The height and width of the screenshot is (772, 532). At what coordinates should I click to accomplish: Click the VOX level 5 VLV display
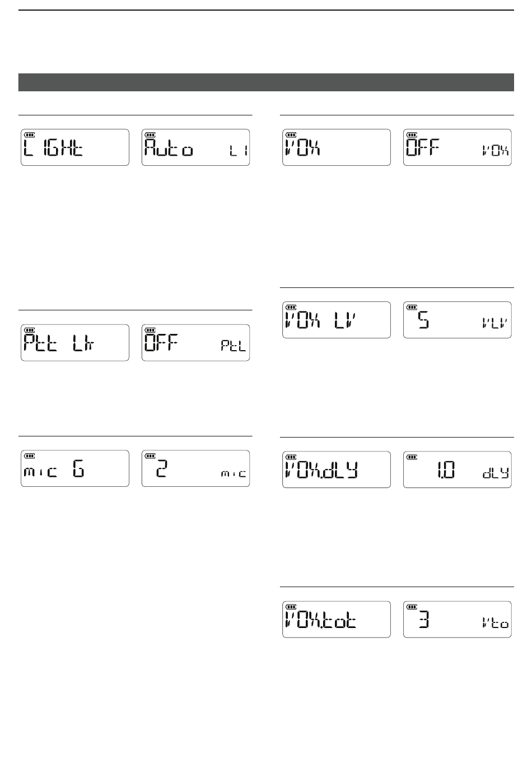pyautogui.click(x=458, y=320)
